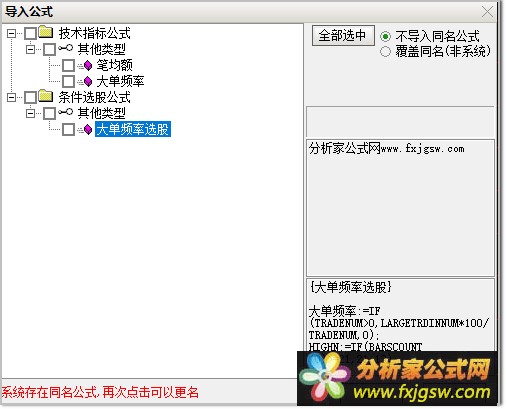Check the 技术指标公式 checkbox
Image resolution: width=507 pixels, height=409 pixels.
pos(31,33)
